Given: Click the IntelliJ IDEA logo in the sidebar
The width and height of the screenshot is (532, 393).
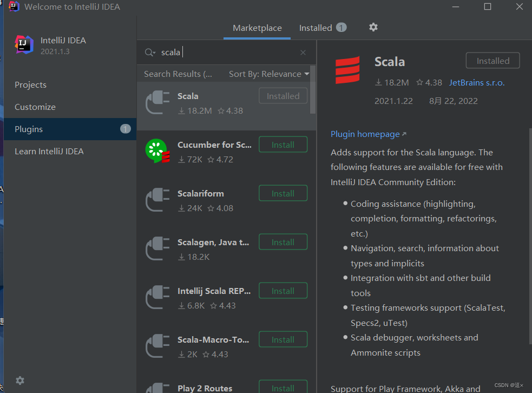Looking at the screenshot, I should [23, 45].
